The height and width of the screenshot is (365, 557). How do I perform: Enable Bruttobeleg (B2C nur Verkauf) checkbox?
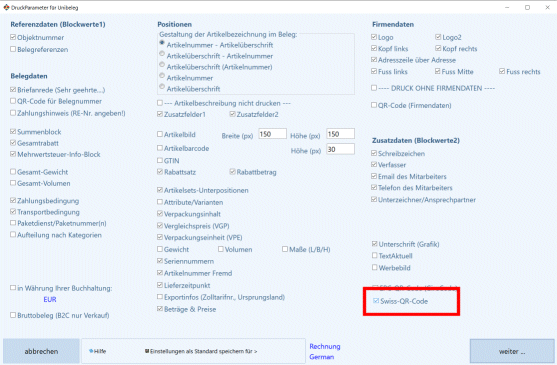point(13,315)
